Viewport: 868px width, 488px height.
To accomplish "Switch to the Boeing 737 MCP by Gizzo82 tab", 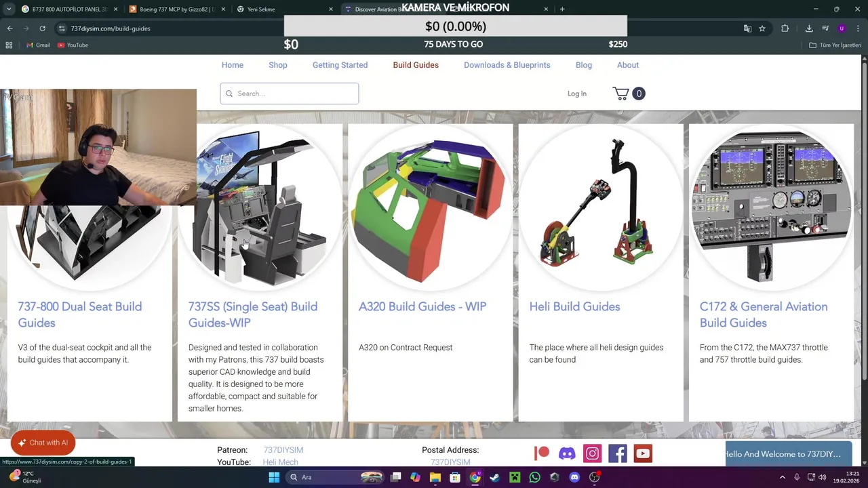I will 177,9.
